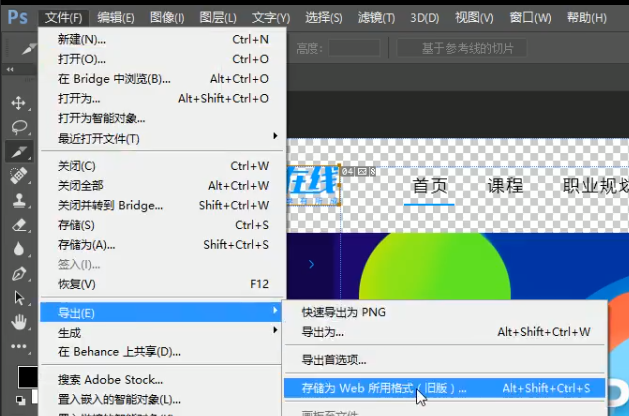Image resolution: width=629 pixels, height=416 pixels.
Task: Choose 新建(N)... from File menu
Action: click(x=162, y=39)
